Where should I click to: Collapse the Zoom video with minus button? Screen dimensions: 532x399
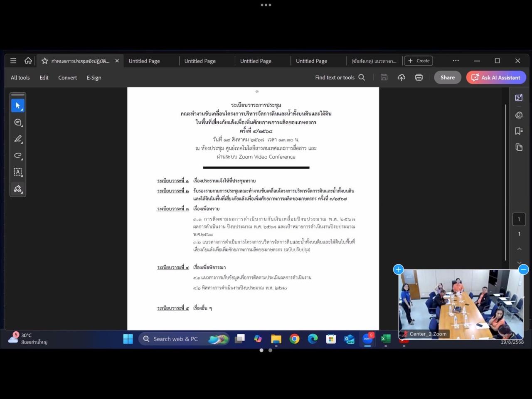(523, 269)
